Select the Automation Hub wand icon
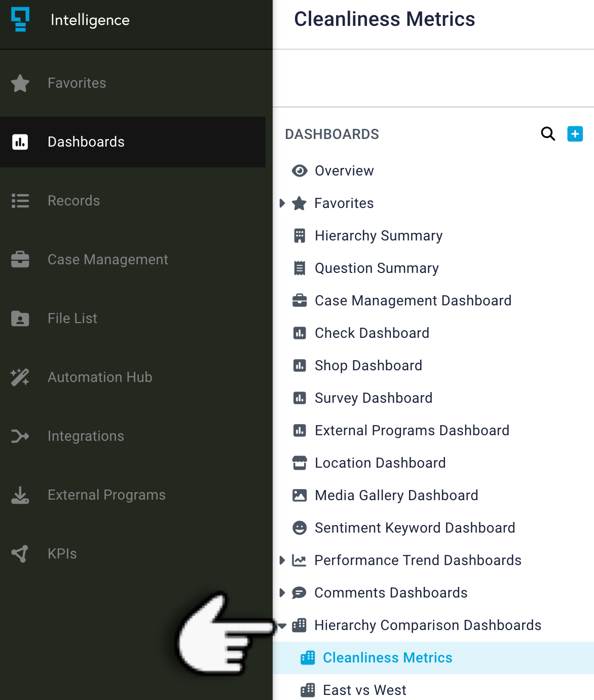The image size is (594, 700). coord(20,377)
